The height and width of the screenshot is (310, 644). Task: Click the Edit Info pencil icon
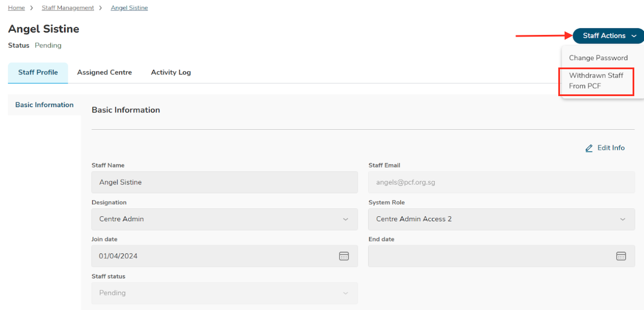point(589,148)
